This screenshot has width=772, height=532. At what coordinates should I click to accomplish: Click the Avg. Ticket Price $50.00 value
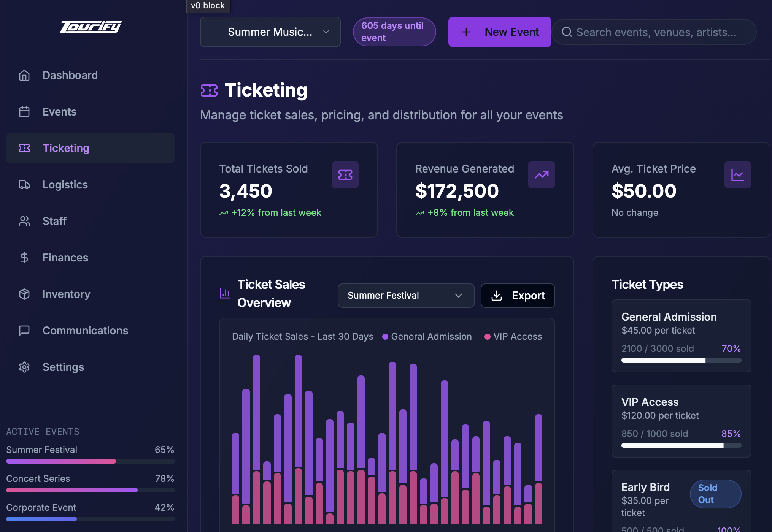[x=644, y=191]
